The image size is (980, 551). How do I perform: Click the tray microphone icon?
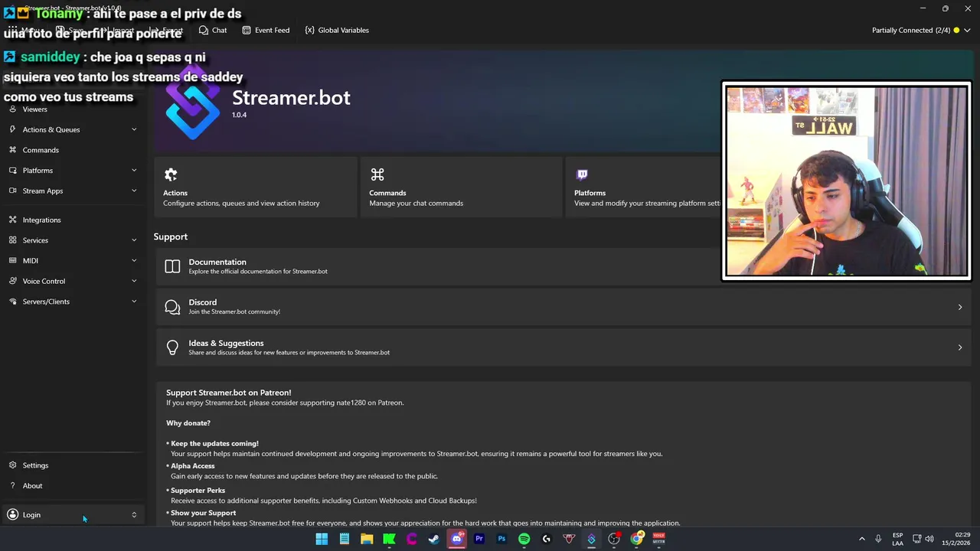(x=878, y=539)
